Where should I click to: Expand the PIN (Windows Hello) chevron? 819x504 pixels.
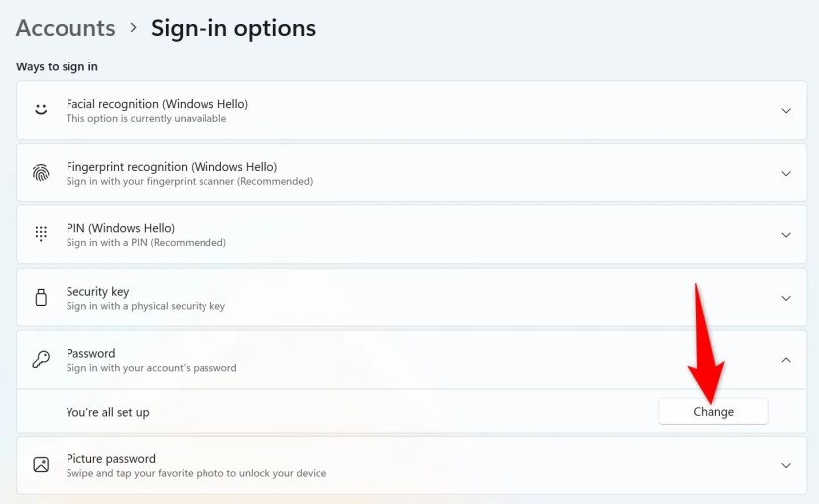tap(786, 235)
